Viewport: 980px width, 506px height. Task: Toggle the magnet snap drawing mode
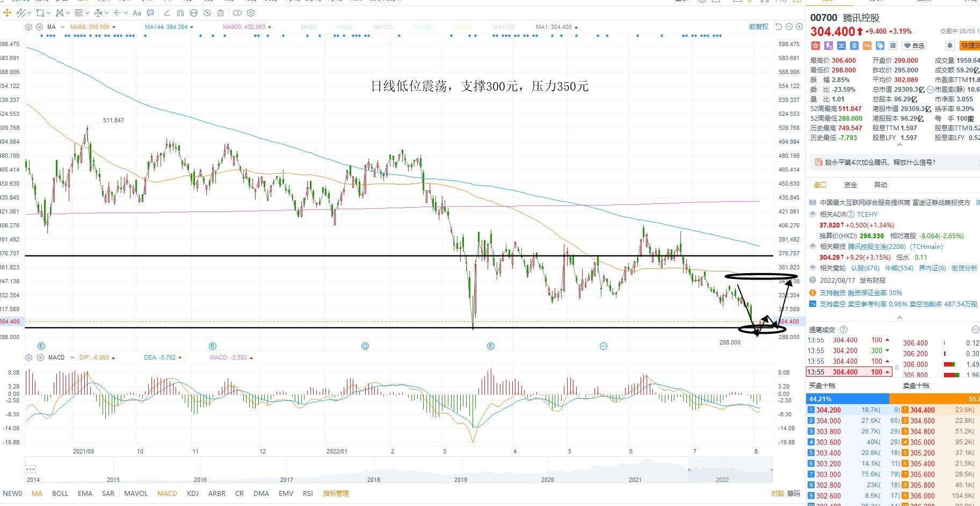tap(180, 12)
